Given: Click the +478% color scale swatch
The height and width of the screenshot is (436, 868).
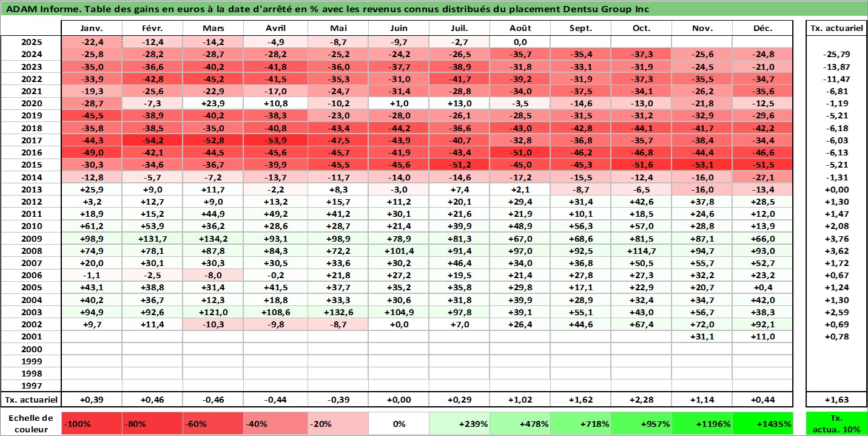Looking at the screenshot, I should point(520,423).
